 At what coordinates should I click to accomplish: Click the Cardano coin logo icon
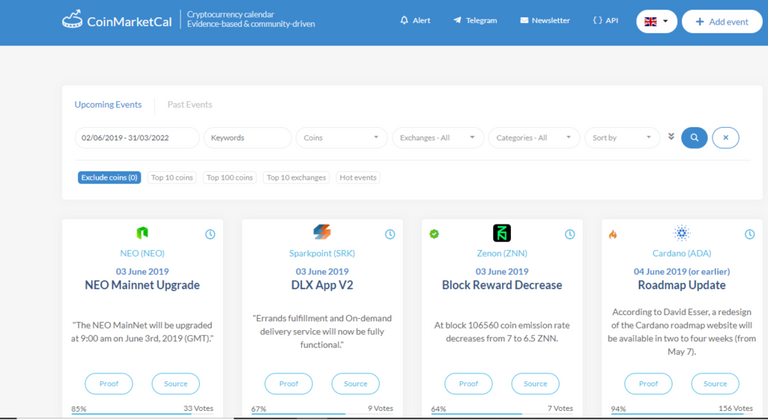point(681,233)
